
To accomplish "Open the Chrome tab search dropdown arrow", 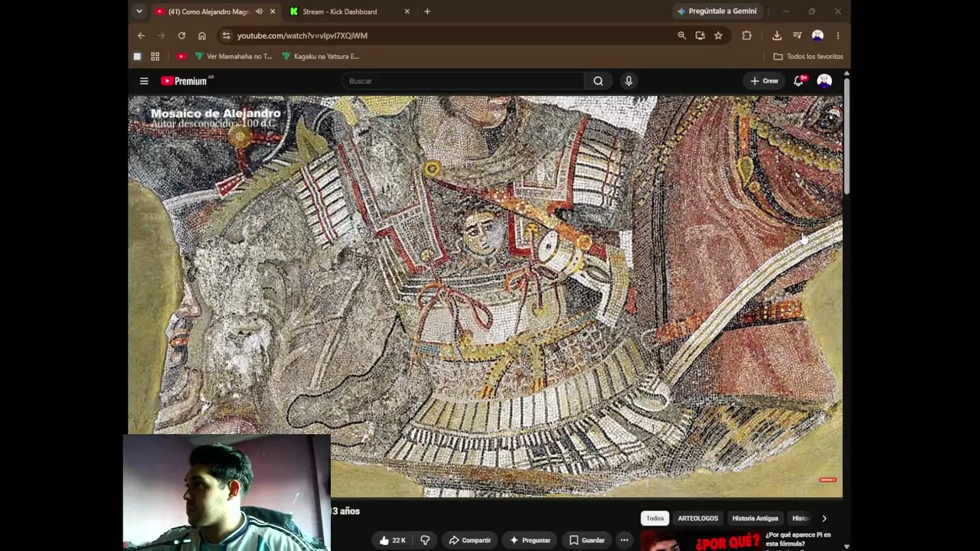I will pyautogui.click(x=139, y=11).
